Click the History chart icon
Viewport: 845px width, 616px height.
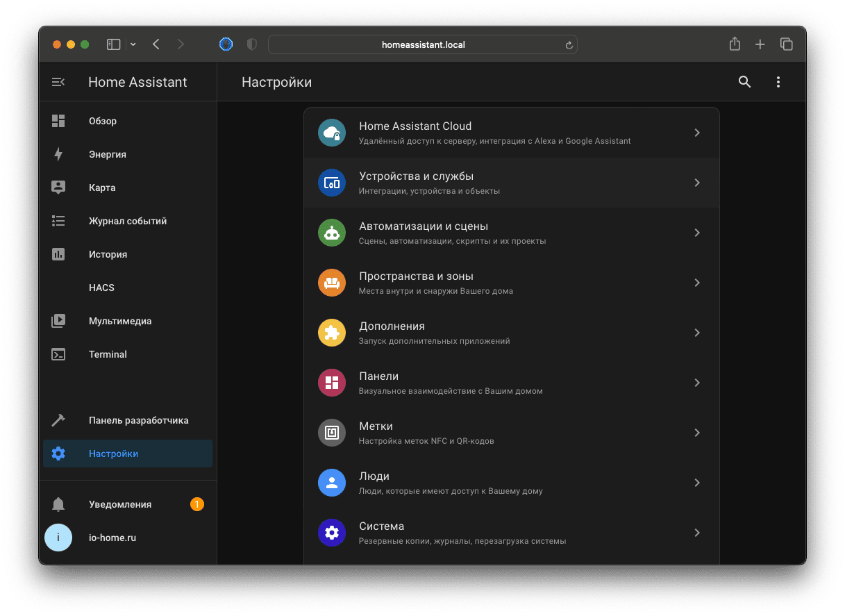(58, 254)
